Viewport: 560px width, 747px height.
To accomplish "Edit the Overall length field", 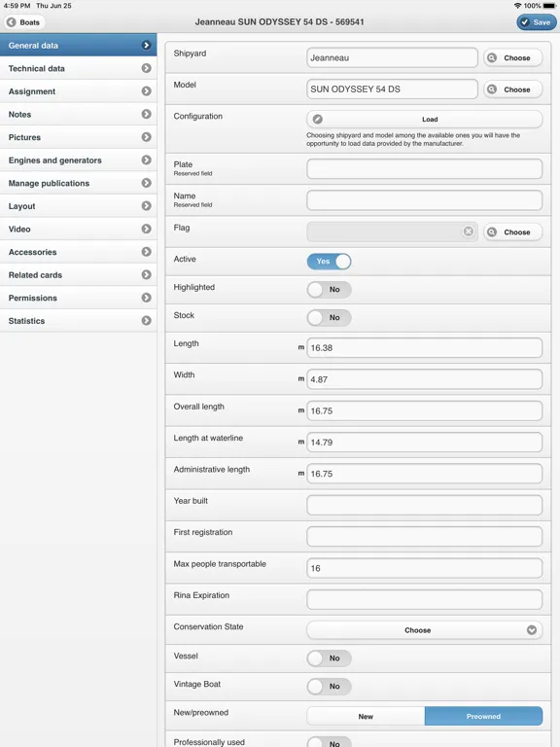I will (x=424, y=410).
